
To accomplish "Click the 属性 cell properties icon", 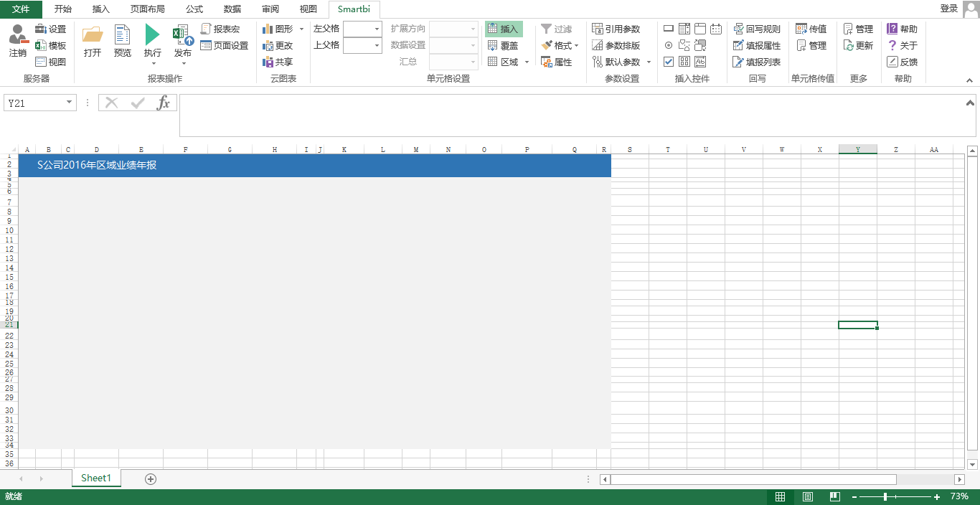I will coord(547,62).
